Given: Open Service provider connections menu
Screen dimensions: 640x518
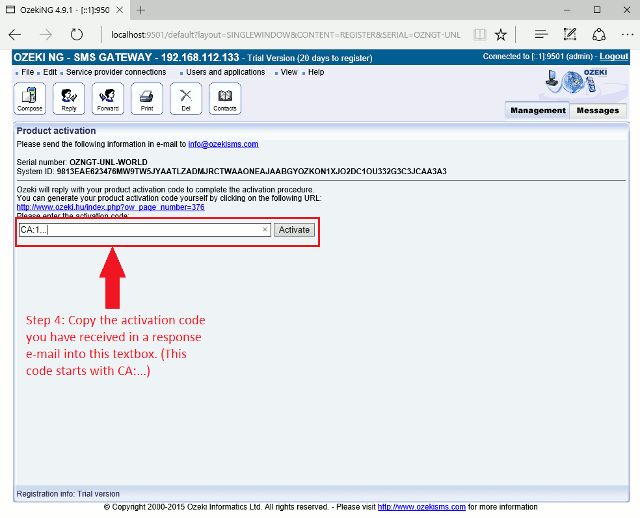Looking at the screenshot, I should (x=116, y=72).
